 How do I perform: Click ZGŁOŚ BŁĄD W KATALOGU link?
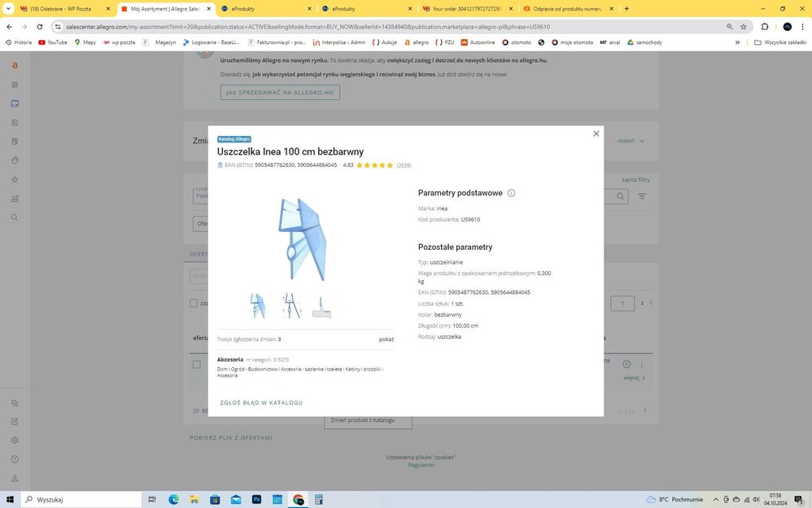261,403
